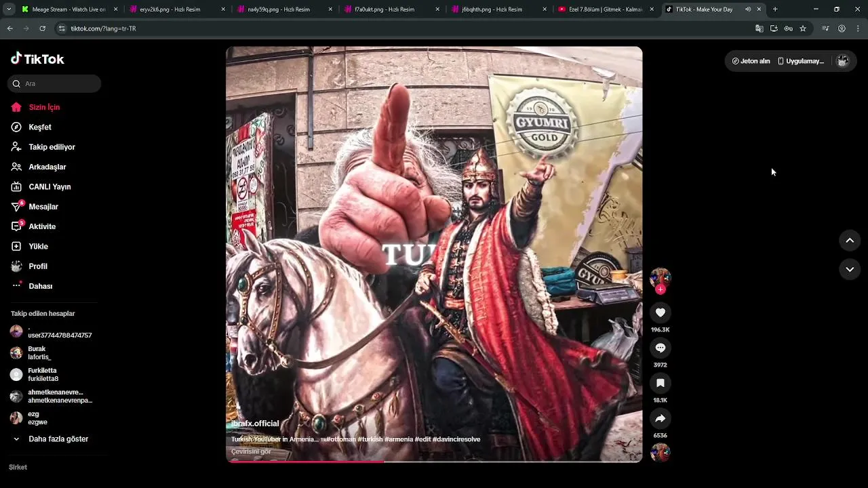
Task: Click Çevirisini gör translation link
Action: [251, 451]
